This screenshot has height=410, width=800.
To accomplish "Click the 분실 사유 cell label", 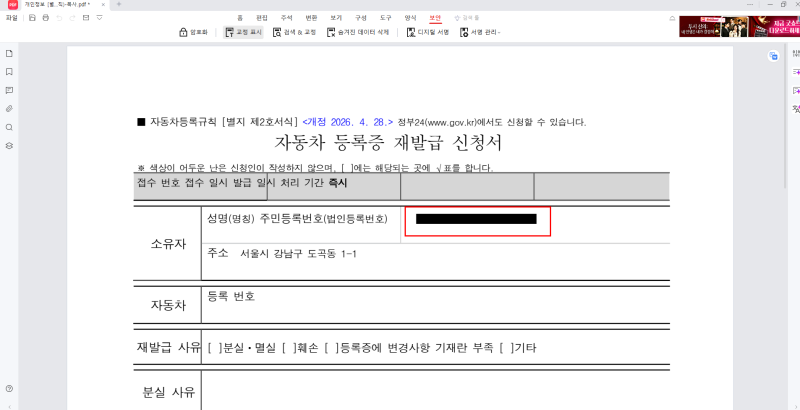I will click(168, 392).
